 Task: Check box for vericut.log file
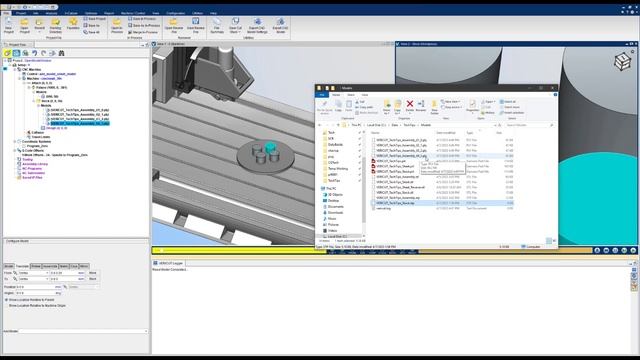pos(373,208)
